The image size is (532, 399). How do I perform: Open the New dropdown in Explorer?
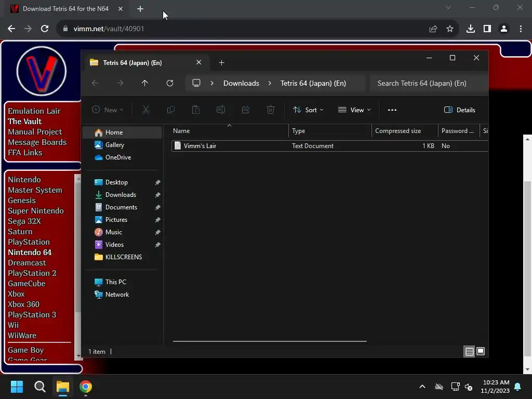108,110
